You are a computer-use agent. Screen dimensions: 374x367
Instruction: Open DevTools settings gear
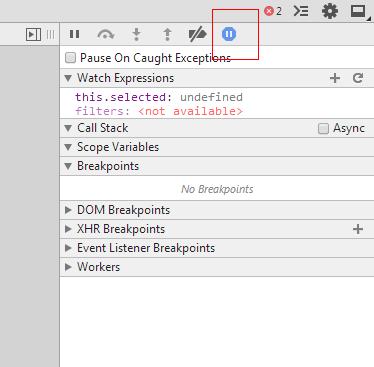pos(330,11)
